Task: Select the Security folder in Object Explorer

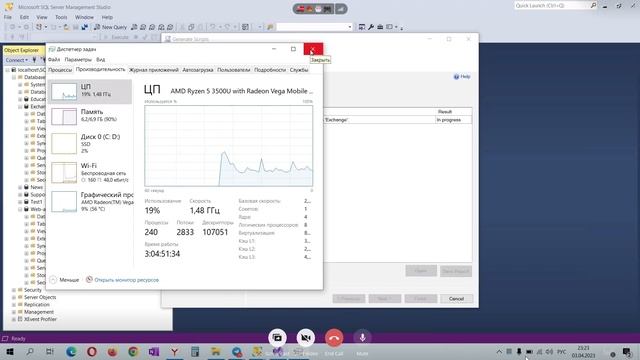Action: pyautogui.click(x=29, y=290)
